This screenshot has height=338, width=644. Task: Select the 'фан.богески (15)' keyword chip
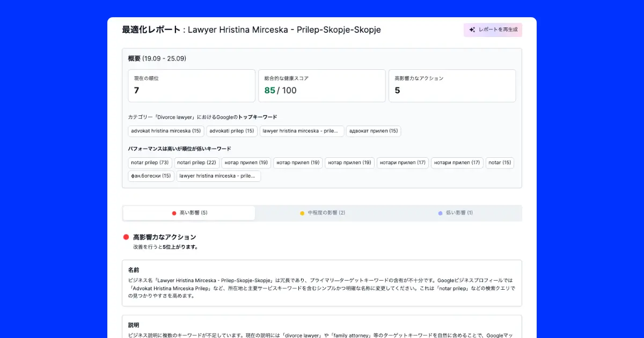point(150,176)
